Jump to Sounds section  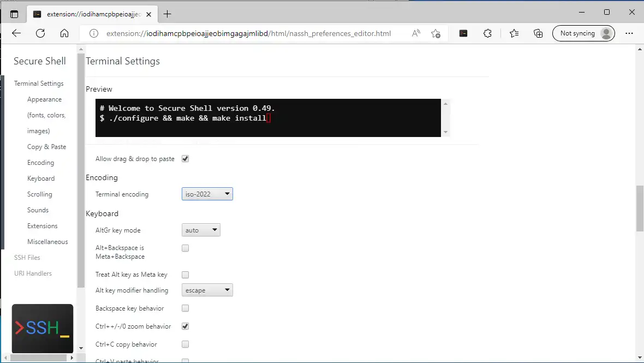(38, 210)
